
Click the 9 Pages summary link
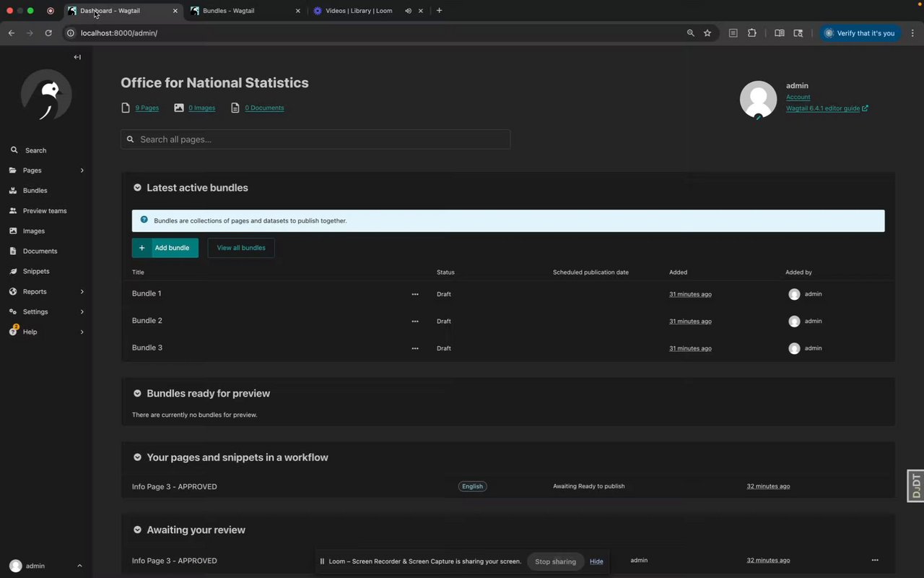(x=147, y=108)
